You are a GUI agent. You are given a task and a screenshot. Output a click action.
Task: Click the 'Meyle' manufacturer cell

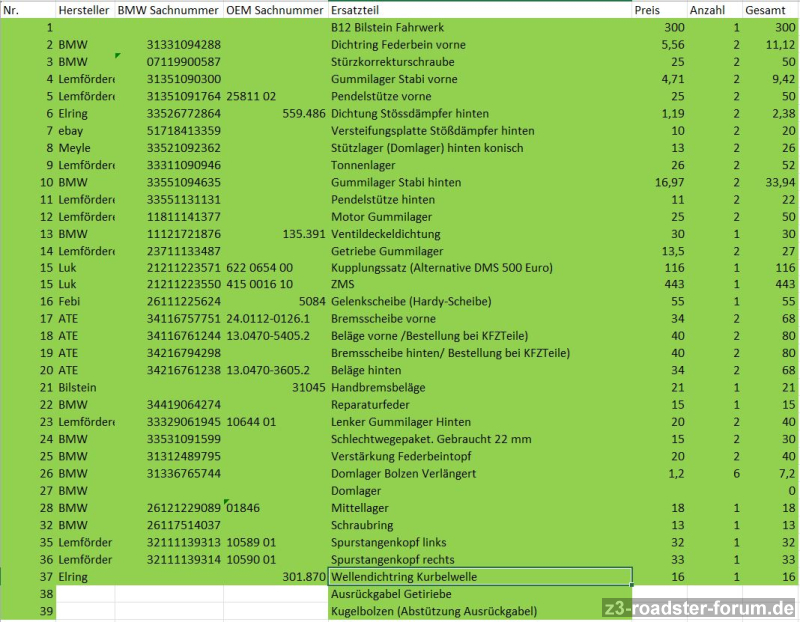(85, 148)
